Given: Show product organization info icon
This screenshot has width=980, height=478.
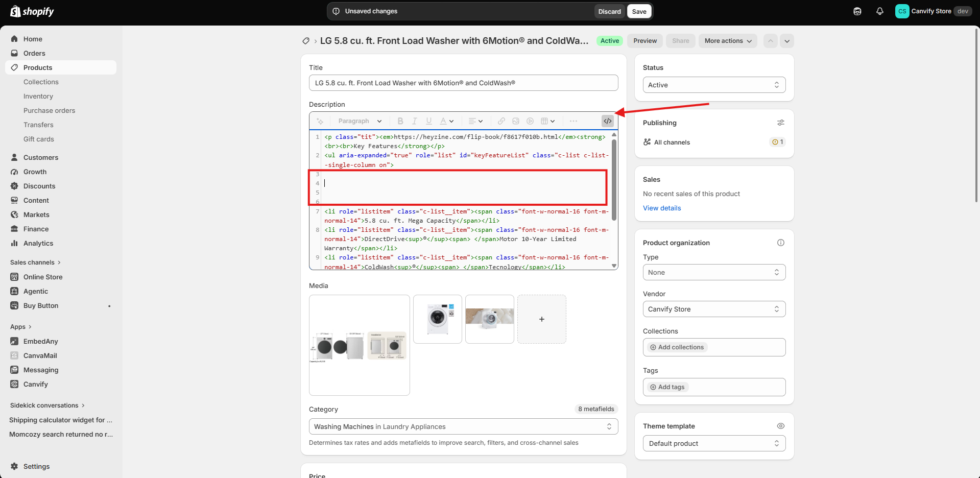Looking at the screenshot, I should click(781, 243).
